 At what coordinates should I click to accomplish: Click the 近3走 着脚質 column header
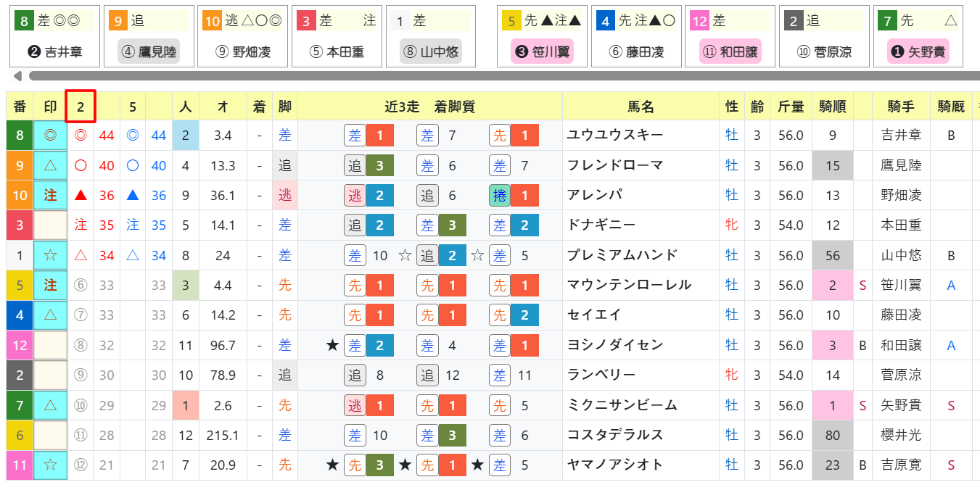click(429, 107)
